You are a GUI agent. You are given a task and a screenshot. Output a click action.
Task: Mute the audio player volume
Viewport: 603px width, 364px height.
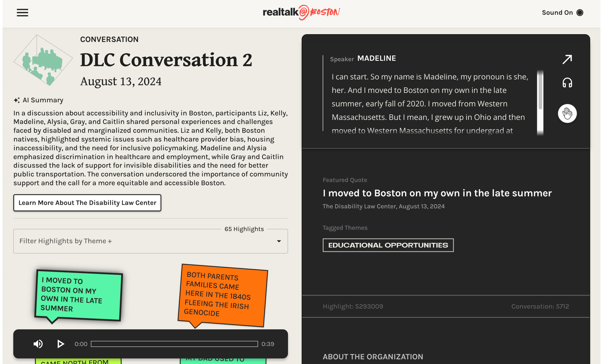point(38,344)
